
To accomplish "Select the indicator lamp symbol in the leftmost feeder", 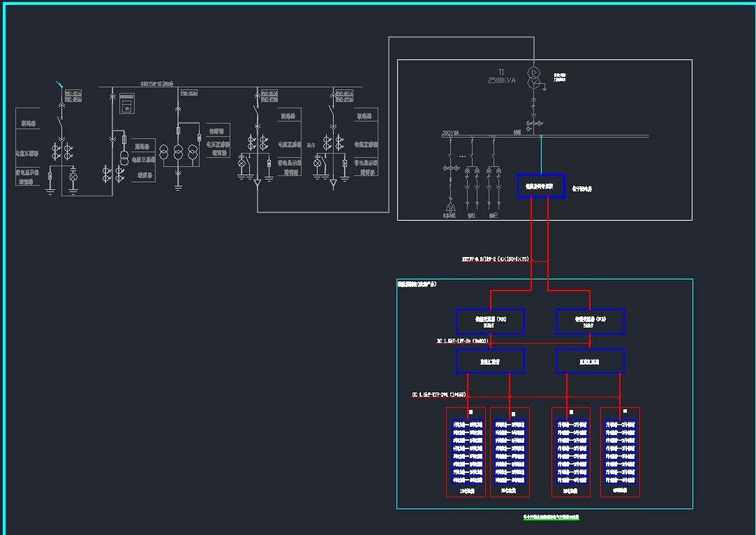I will tap(73, 177).
